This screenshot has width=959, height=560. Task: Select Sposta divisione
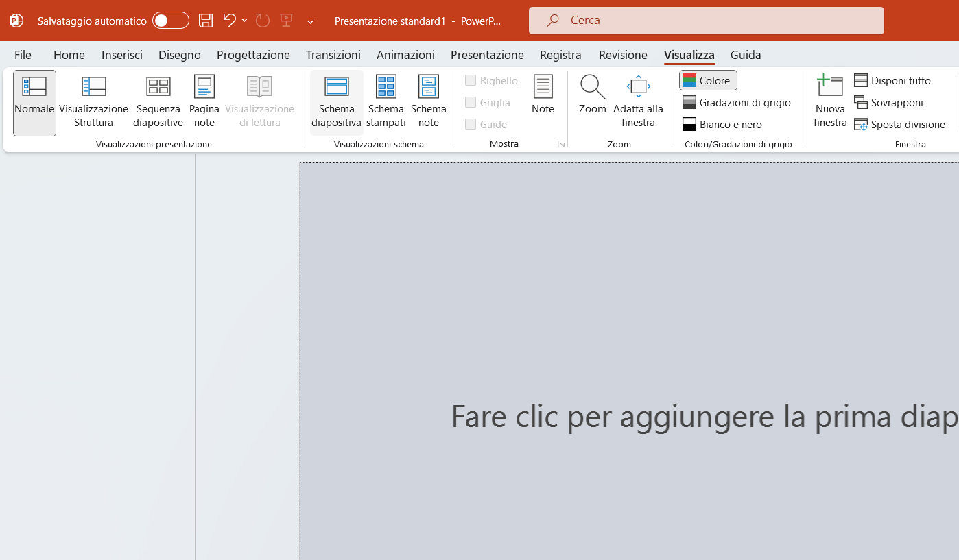point(899,124)
